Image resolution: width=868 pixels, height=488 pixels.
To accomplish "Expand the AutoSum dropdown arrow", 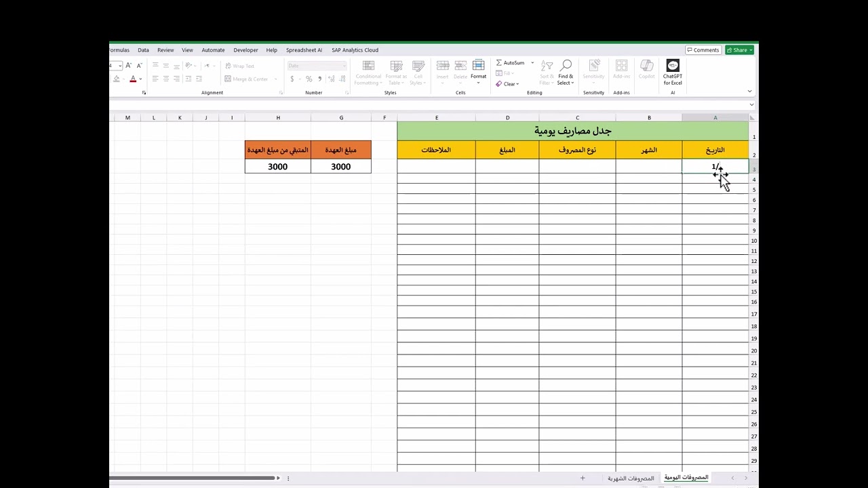I will click(x=532, y=62).
